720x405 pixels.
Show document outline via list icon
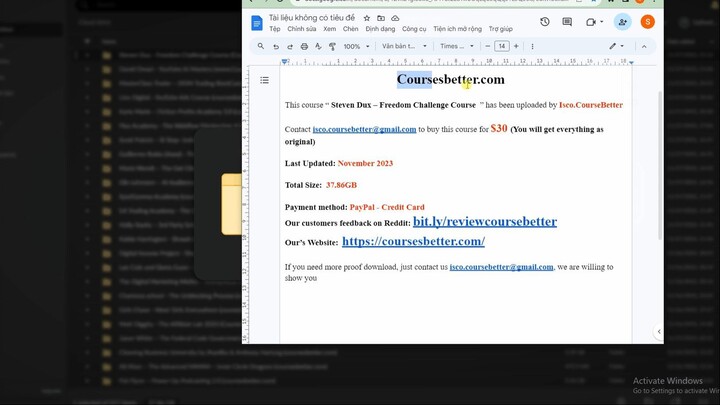264,80
